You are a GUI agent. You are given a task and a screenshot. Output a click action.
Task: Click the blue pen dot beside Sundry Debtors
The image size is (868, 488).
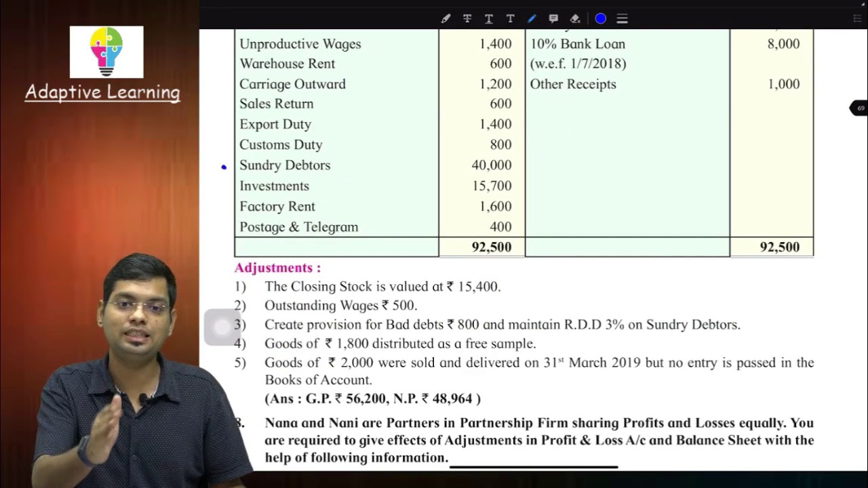click(x=224, y=167)
